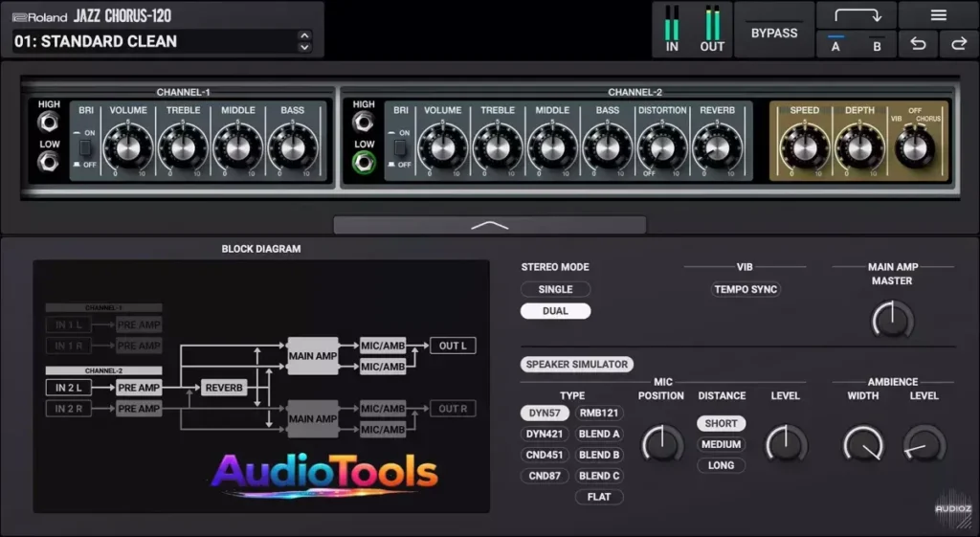Image resolution: width=980 pixels, height=537 pixels.
Task: Select CND451 mic type
Action: 545,455
